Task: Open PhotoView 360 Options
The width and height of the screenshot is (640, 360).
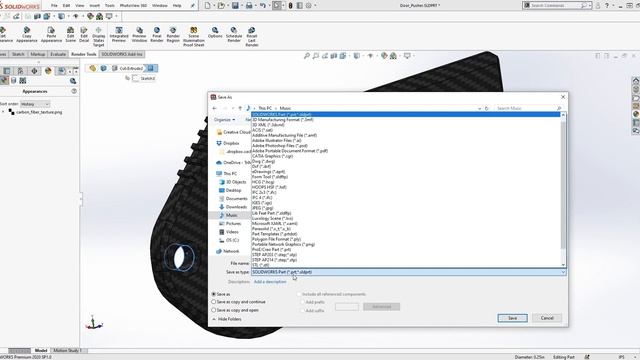Action: (x=215, y=33)
